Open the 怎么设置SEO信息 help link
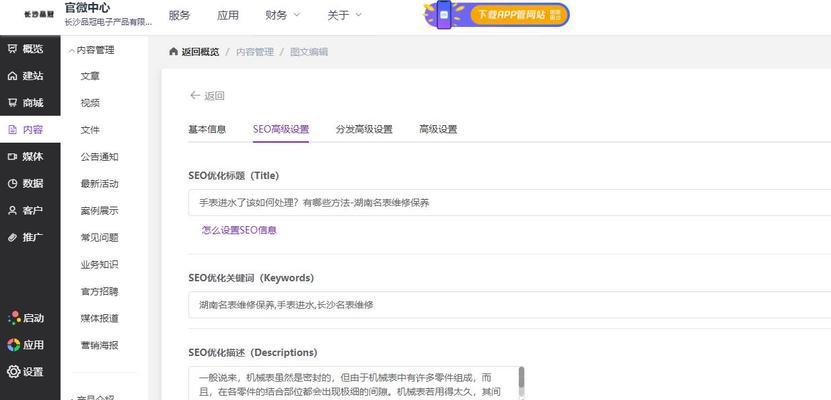Image resolution: width=831 pixels, height=400 pixels. [239, 230]
